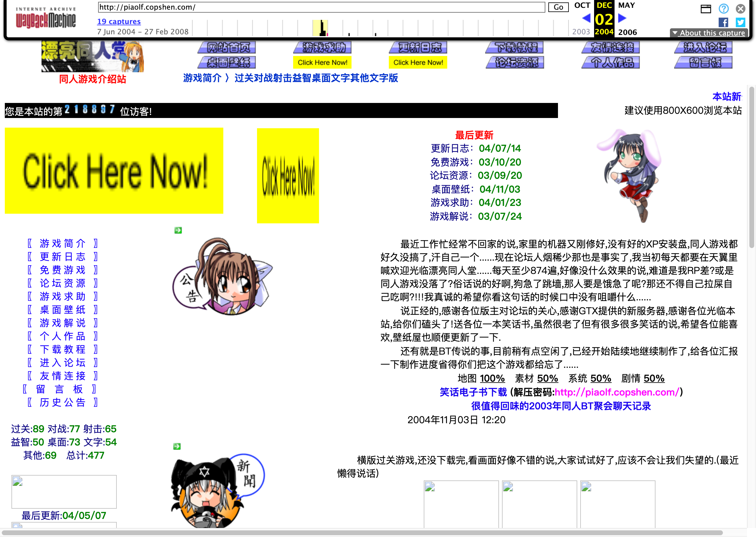Open the 下载教程 top navigation button

click(514, 47)
